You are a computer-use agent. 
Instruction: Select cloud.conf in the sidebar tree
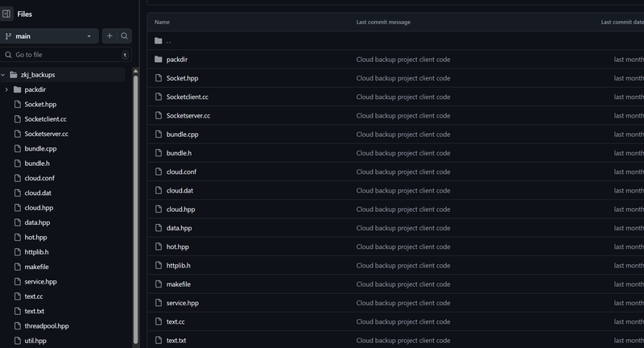[39, 178]
